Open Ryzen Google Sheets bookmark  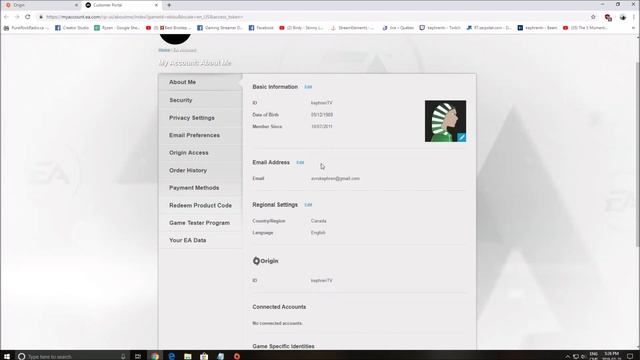[117, 28]
